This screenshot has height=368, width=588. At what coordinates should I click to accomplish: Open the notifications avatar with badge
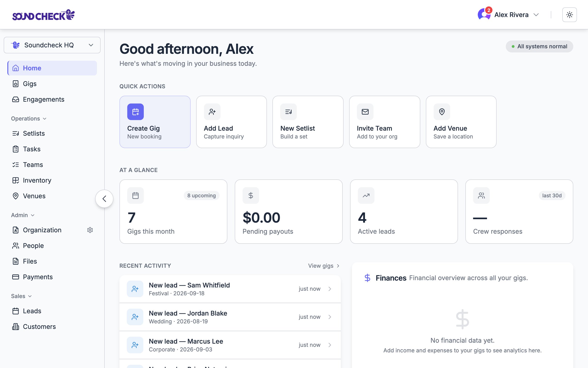click(x=484, y=14)
